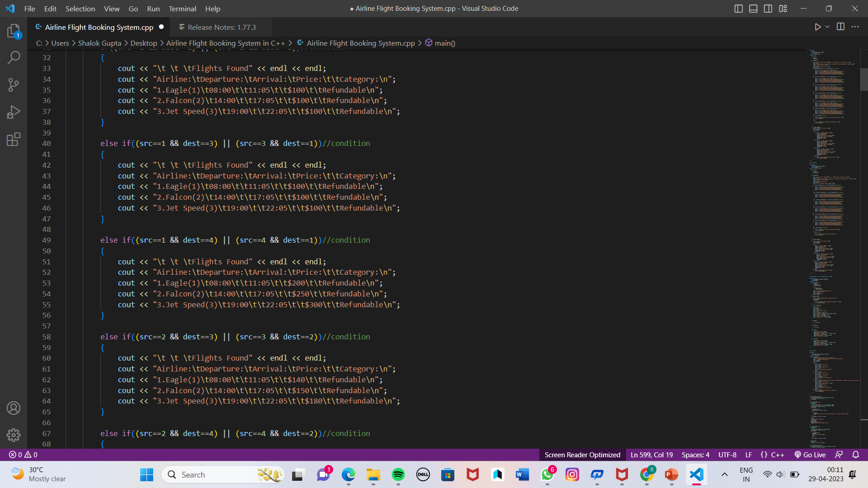
Task: Open the Search view icon
Action: coord(14,58)
